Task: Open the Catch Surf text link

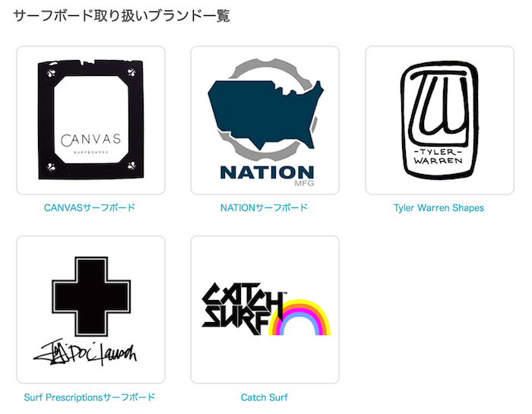Action: click(x=264, y=397)
